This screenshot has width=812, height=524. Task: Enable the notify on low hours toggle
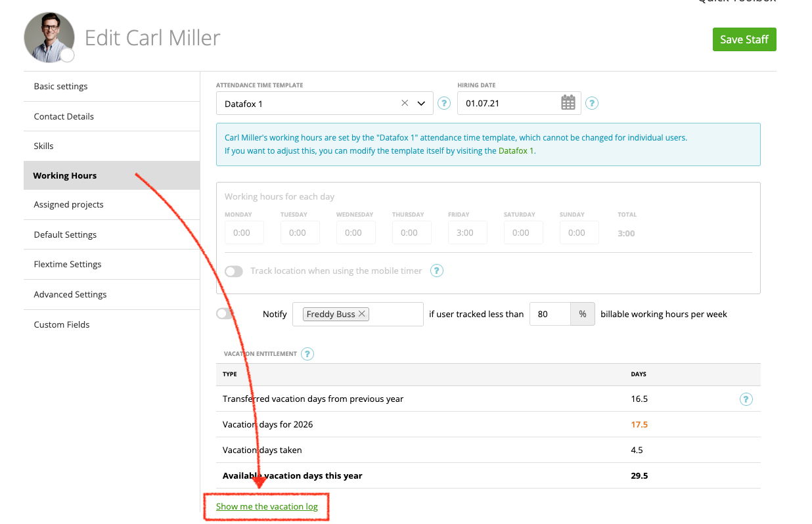point(225,314)
